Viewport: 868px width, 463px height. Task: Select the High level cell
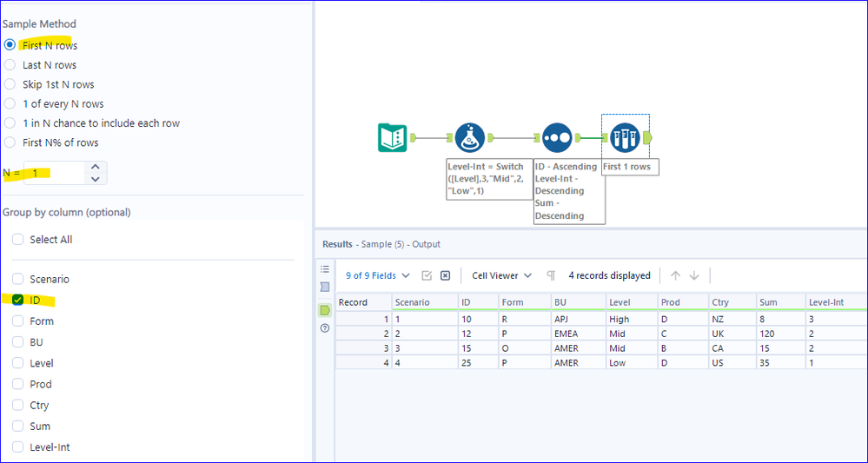(631, 319)
